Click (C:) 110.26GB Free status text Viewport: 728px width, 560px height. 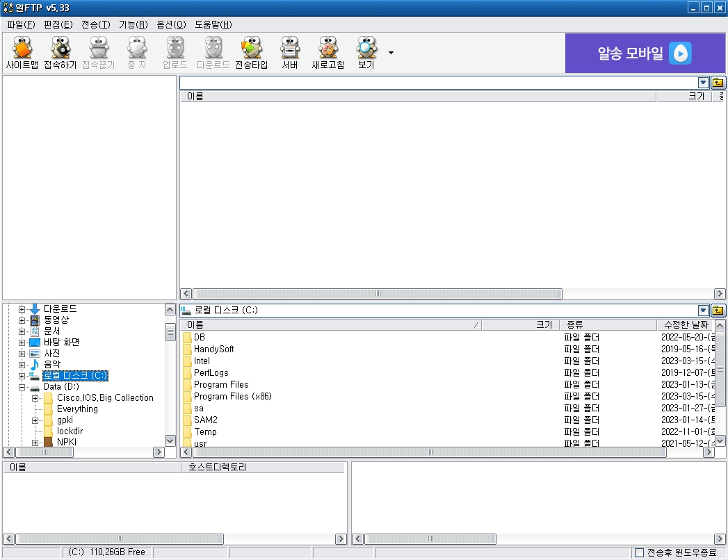click(x=107, y=552)
